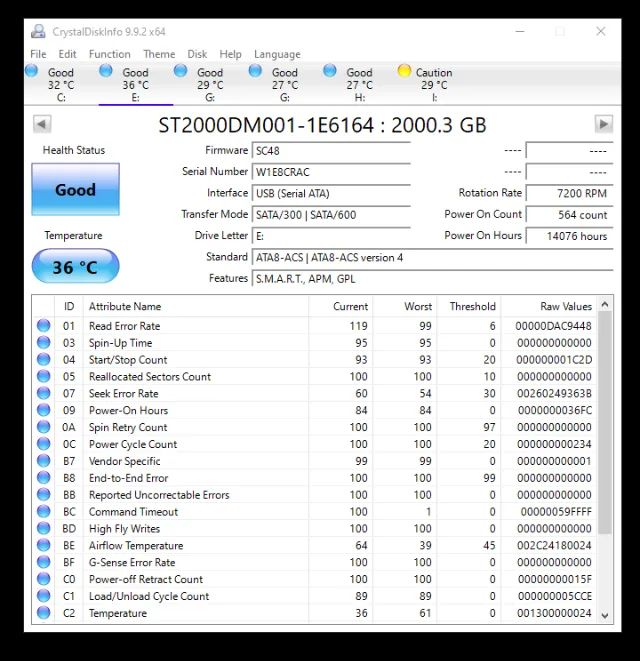Open the Theme menu
The width and height of the screenshot is (640, 661).
[x=159, y=54]
